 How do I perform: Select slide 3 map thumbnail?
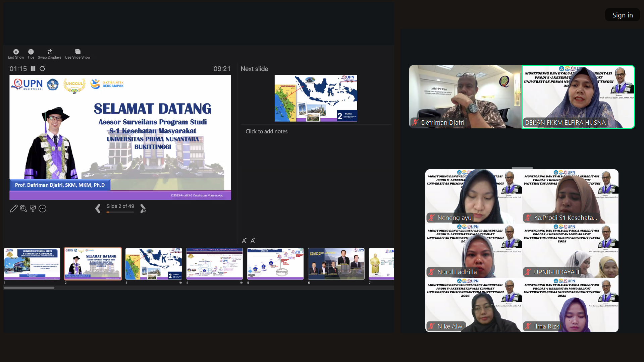point(154,264)
